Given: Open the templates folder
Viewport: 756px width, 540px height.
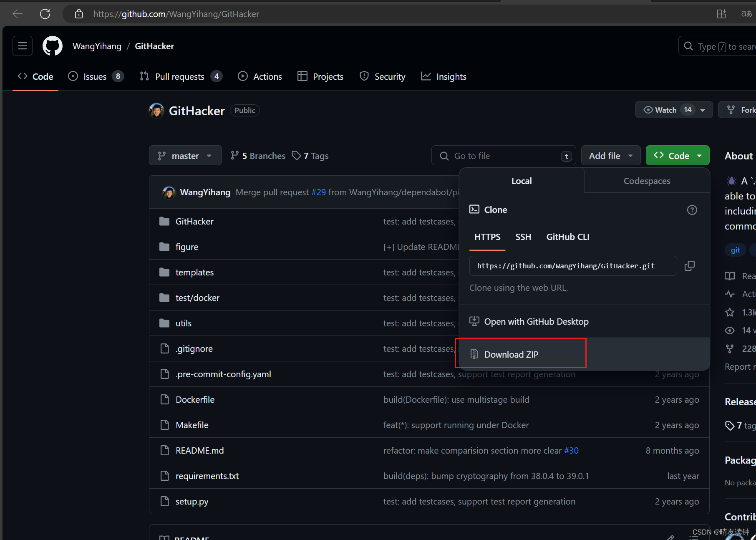Looking at the screenshot, I should tap(194, 273).
